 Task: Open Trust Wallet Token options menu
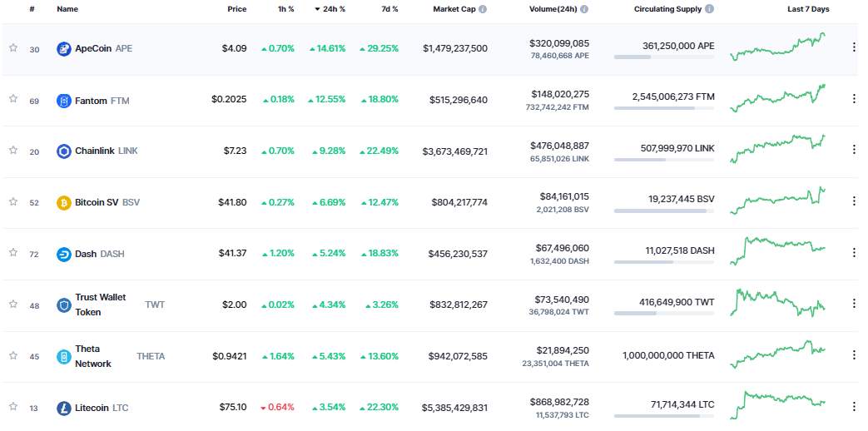pos(854,303)
